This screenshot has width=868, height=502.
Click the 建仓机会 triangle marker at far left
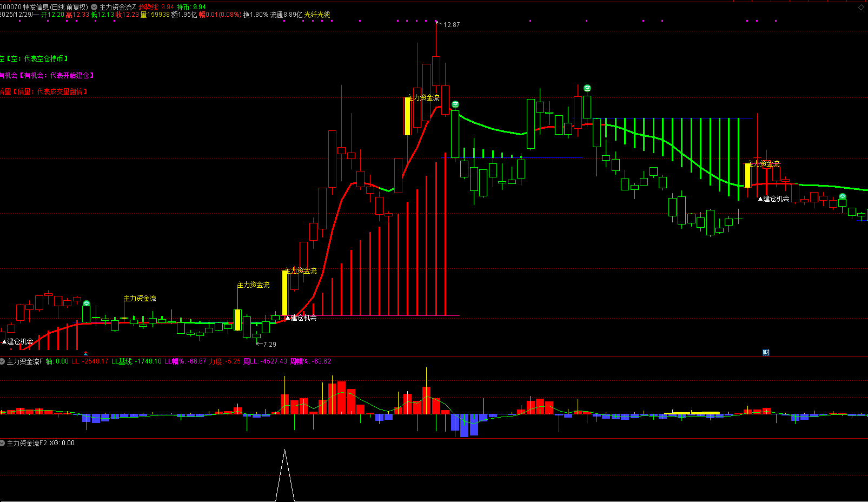[x=18, y=341]
